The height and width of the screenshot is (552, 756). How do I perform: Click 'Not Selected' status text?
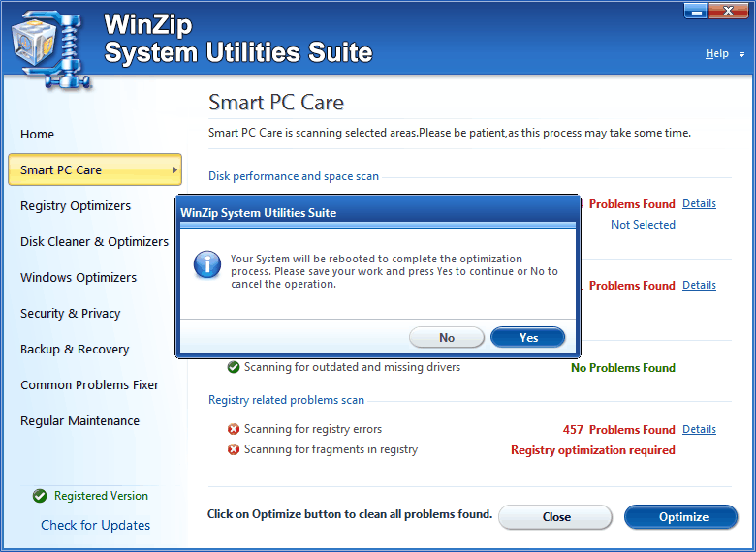click(x=643, y=225)
